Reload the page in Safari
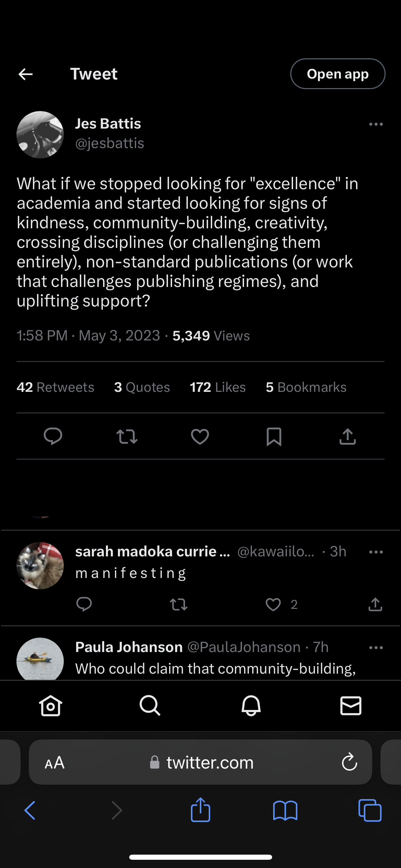Viewport: 401px width, 868px height. point(349,762)
